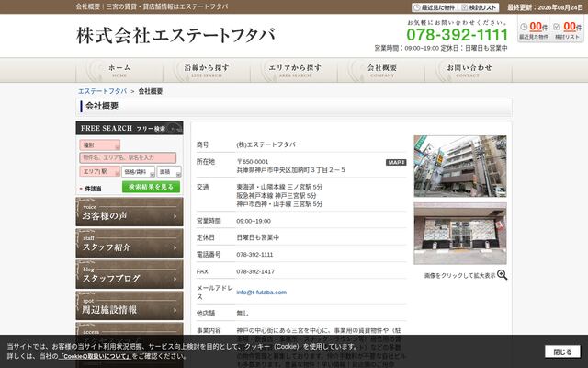Open the 種別 dropdown
This screenshot has height=368, width=588.
coord(100,145)
